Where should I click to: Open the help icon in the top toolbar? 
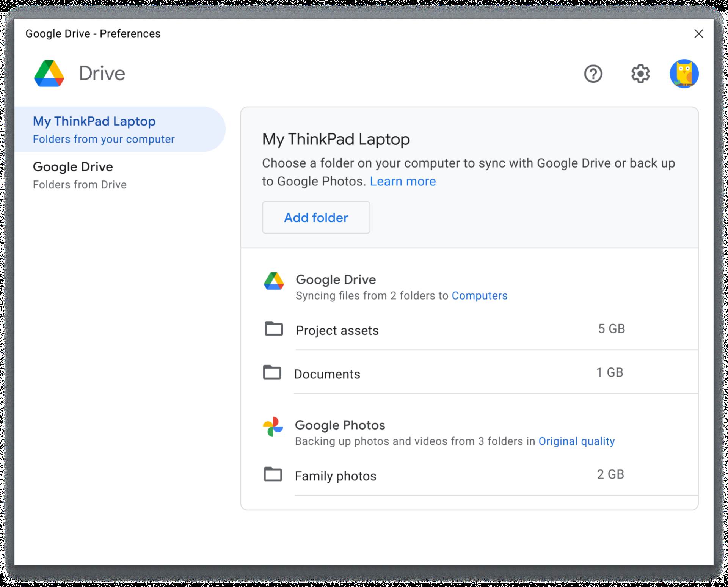point(593,74)
